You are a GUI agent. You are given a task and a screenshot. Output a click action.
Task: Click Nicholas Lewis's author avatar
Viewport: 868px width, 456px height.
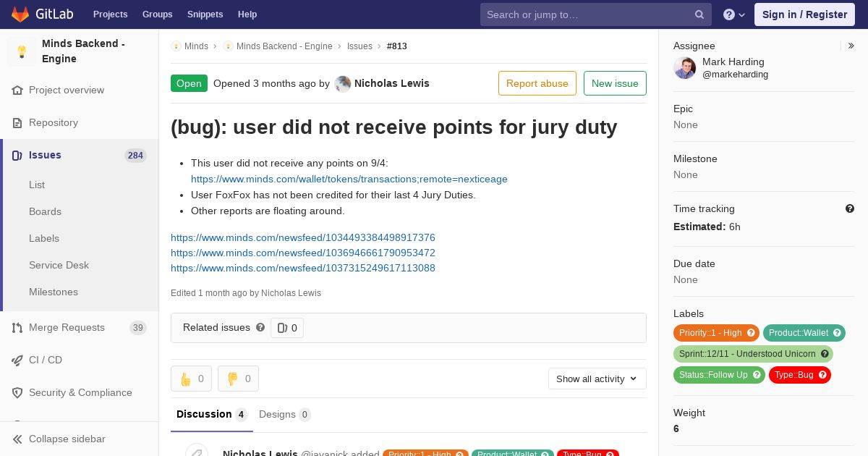coord(343,84)
